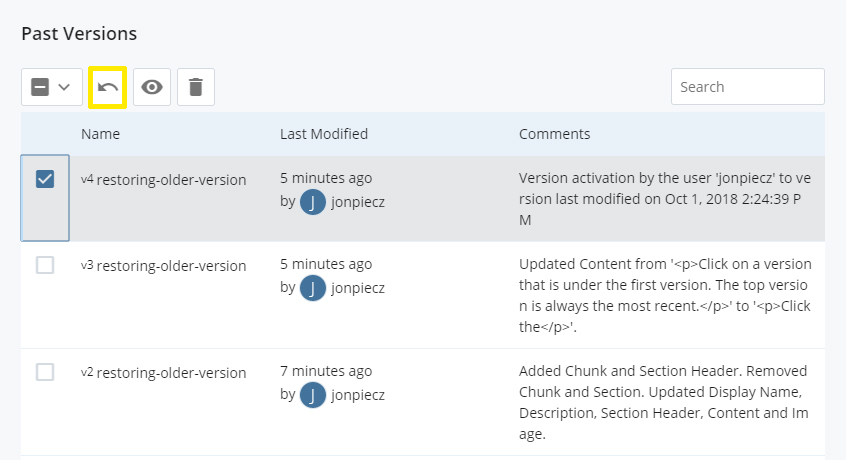
Task: Click jonpiecz avatar in v2 row
Action: (x=312, y=395)
